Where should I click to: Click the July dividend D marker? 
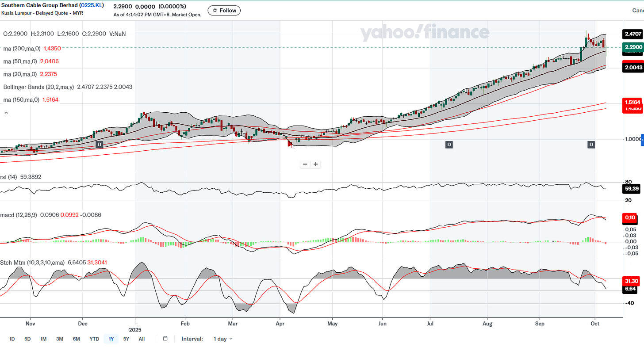pos(449,145)
